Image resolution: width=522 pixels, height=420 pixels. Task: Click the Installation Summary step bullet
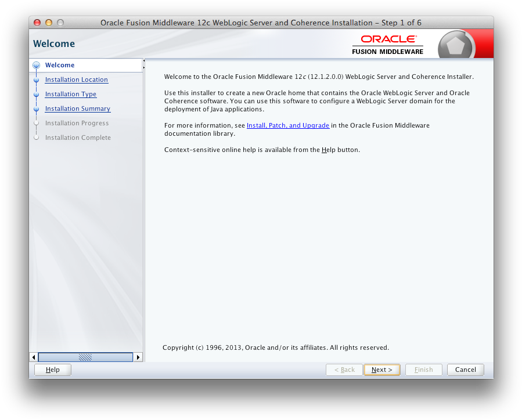(x=36, y=108)
